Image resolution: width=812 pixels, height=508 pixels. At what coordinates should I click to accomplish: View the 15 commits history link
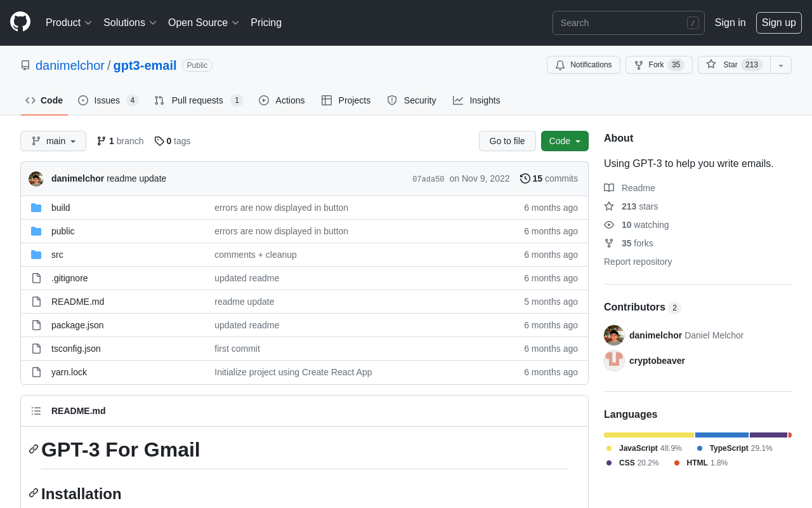tap(549, 178)
